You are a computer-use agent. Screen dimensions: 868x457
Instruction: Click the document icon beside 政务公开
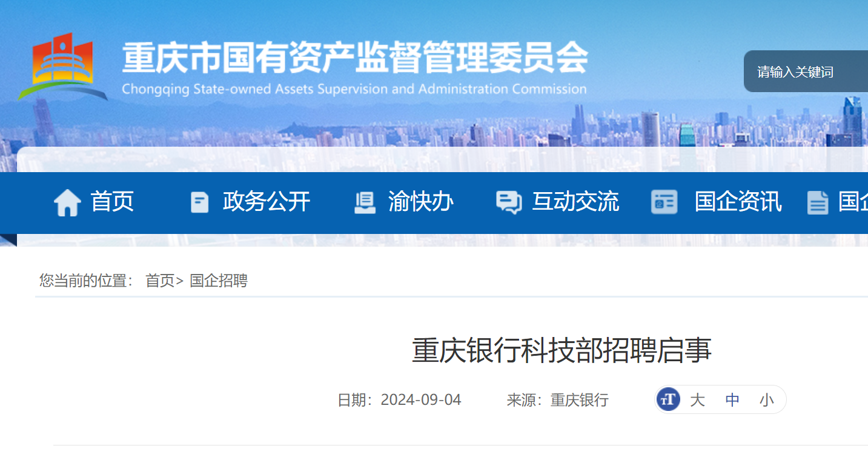(199, 202)
